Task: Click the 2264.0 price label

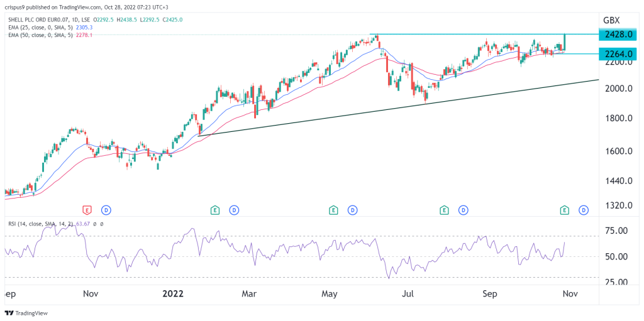Action: pos(618,54)
